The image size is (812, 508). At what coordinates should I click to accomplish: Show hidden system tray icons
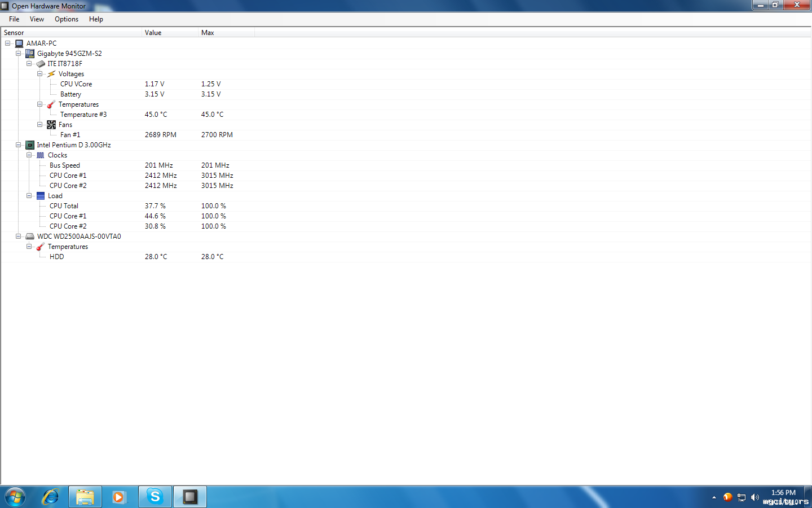[714, 497]
